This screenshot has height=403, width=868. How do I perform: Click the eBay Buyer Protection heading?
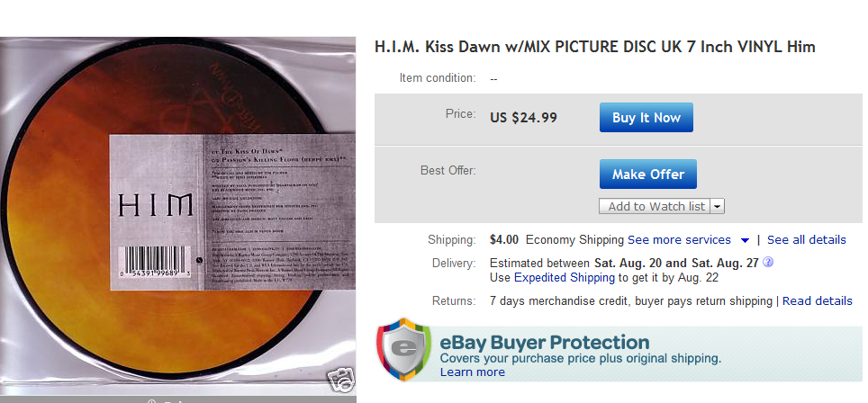(x=545, y=342)
